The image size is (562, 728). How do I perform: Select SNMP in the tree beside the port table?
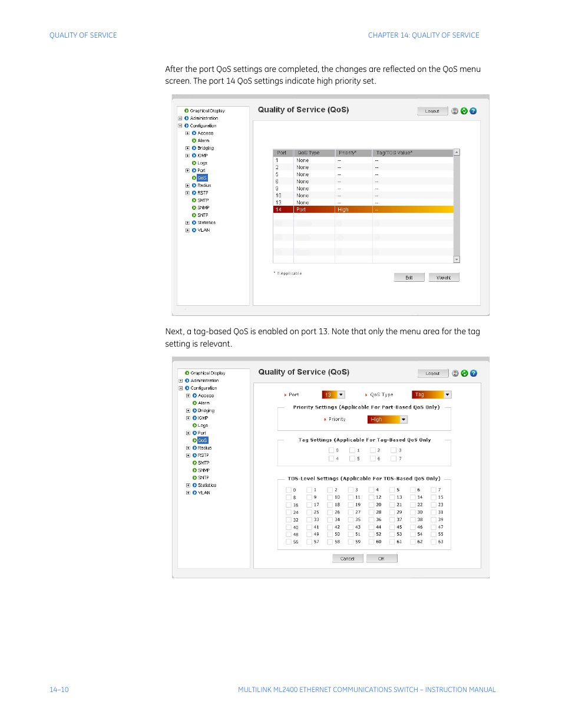(x=203, y=207)
